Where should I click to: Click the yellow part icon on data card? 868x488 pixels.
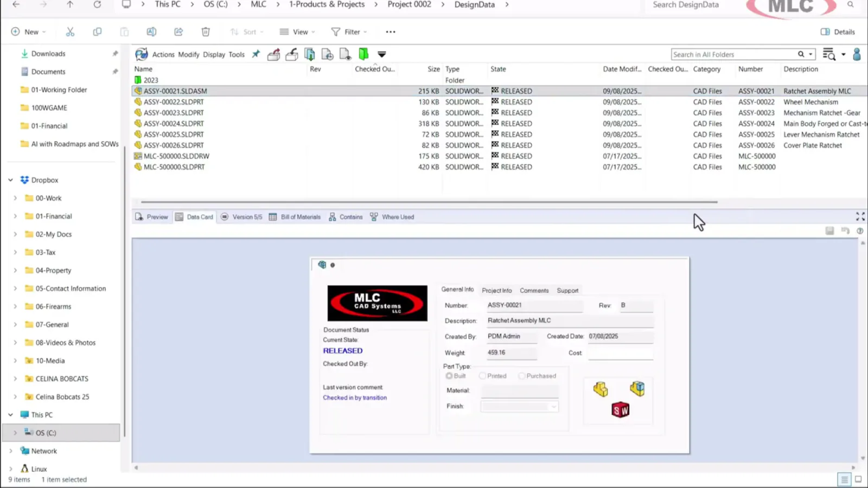(x=601, y=389)
